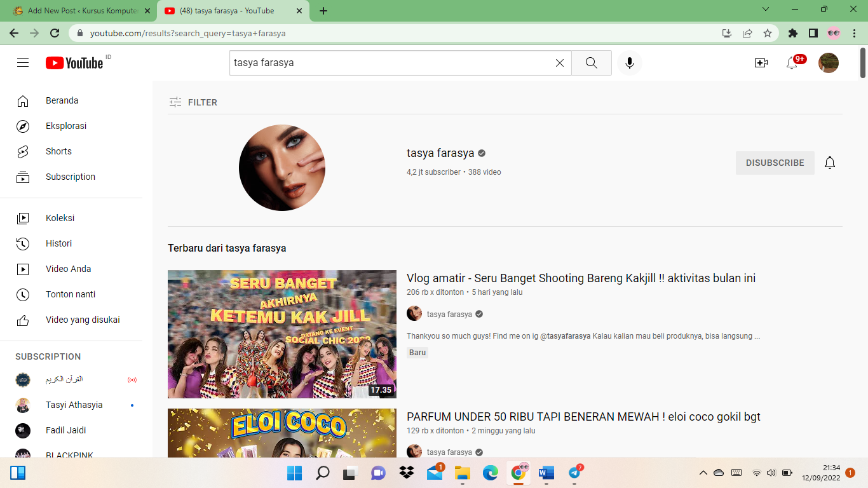Open the YouTube hamburger guide menu
This screenshot has width=868, height=488.
23,63
